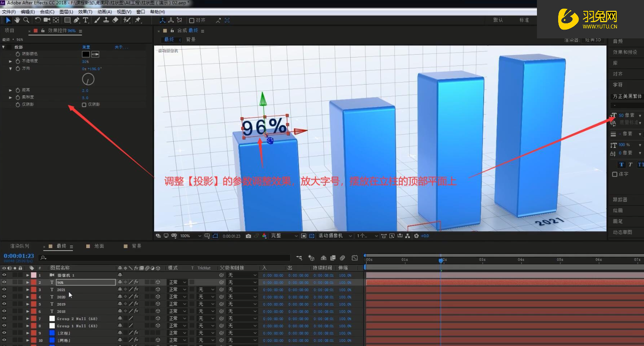This screenshot has width=644, height=346.
Task: Select the Rectangle shape tool
Action: click(x=67, y=20)
